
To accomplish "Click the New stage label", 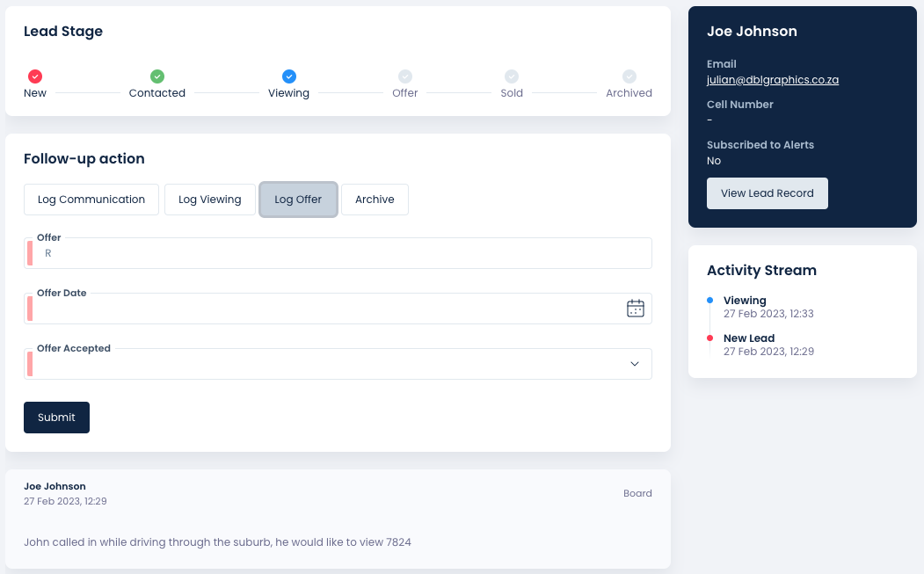I will click(35, 93).
